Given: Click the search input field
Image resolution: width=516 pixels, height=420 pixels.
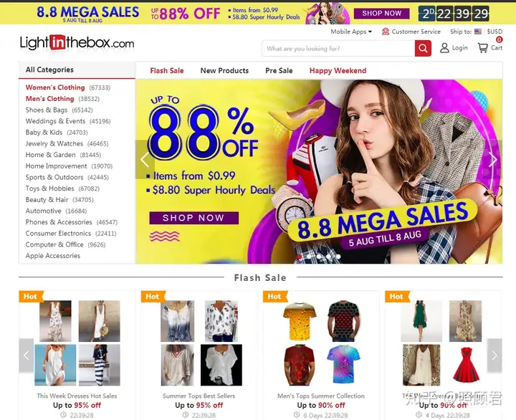Looking at the screenshot, I should coord(338,49).
